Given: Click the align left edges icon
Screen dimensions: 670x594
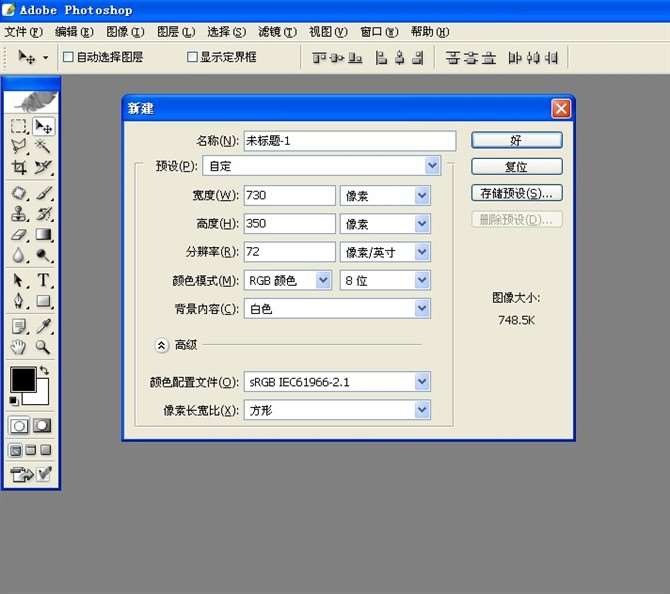Looking at the screenshot, I should click(x=381, y=58).
